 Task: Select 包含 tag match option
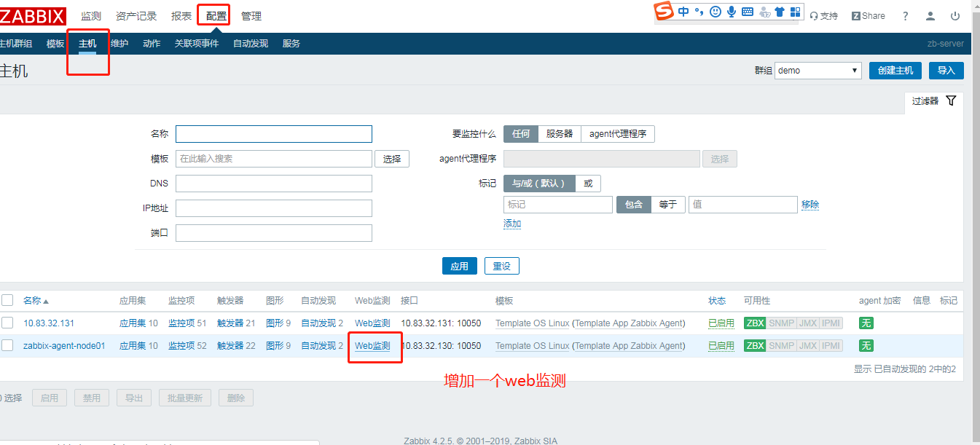point(634,205)
